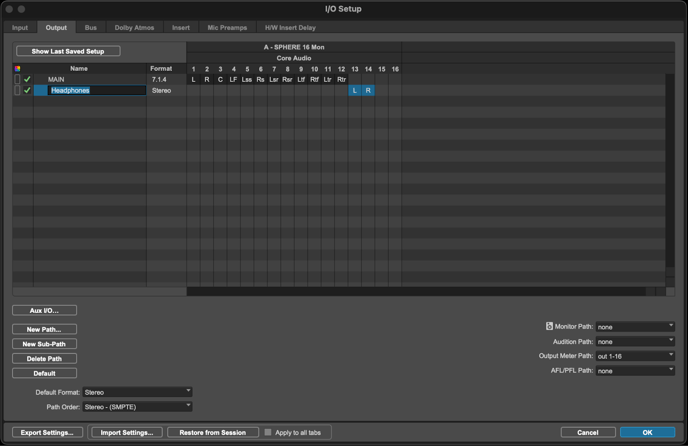Enable Apply to all tabs checkbox
The height and width of the screenshot is (446, 688).
coord(268,433)
